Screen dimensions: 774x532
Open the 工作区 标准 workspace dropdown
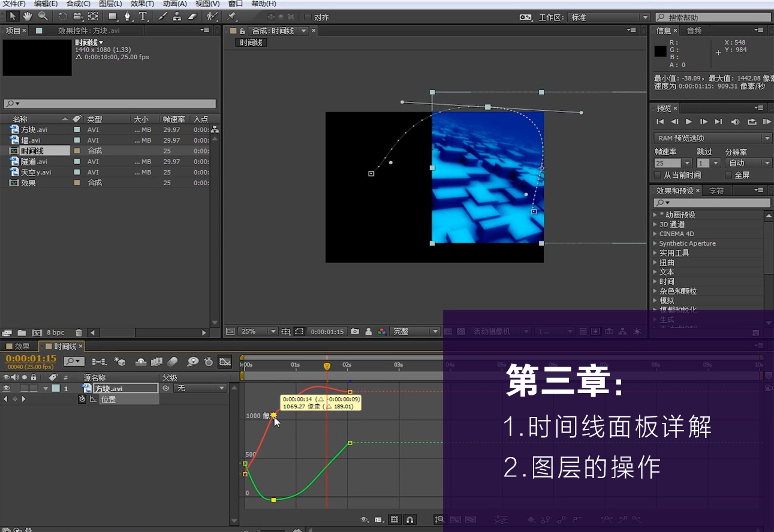point(609,17)
